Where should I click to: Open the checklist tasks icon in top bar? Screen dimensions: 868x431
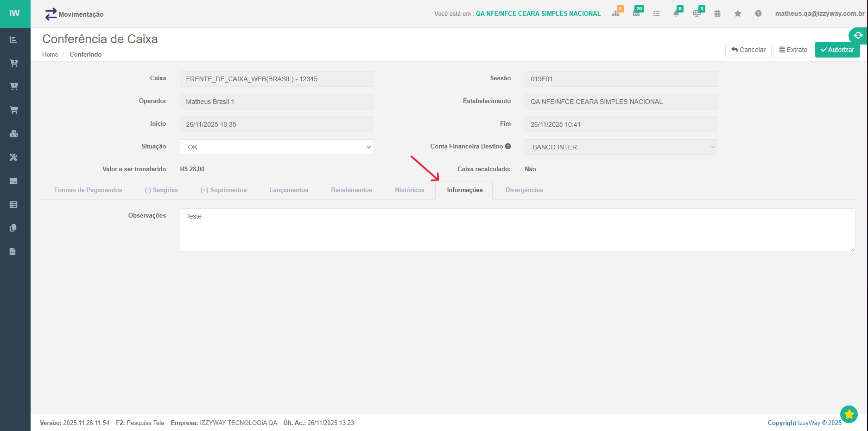pyautogui.click(x=656, y=13)
